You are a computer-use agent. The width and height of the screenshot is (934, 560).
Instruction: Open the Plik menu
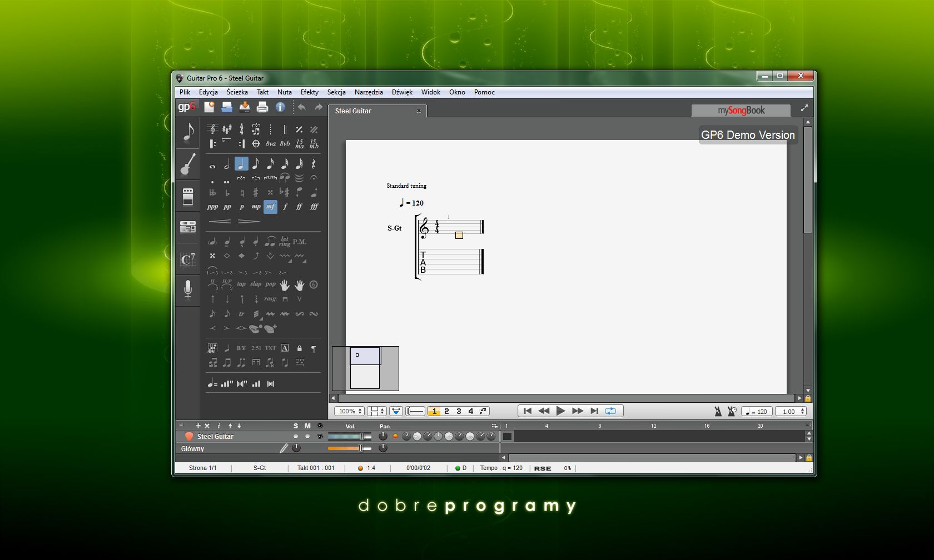[x=185, y=92]
